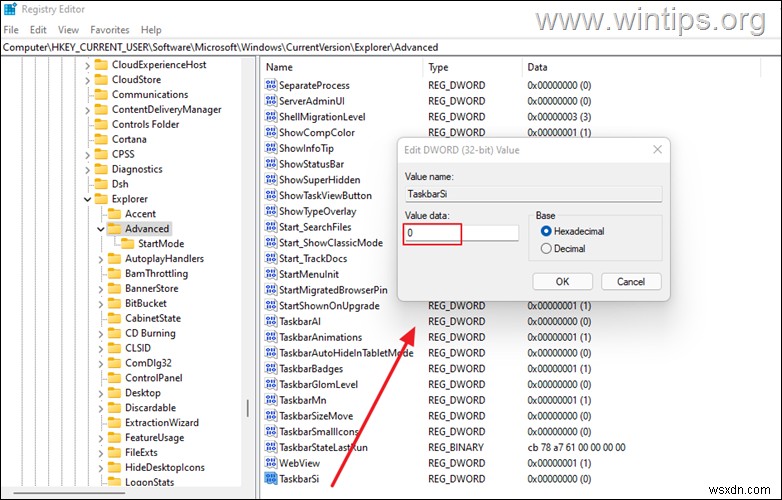Collapse the Advanced key
This screenshot has height=500, width=782.
(101, 229)
